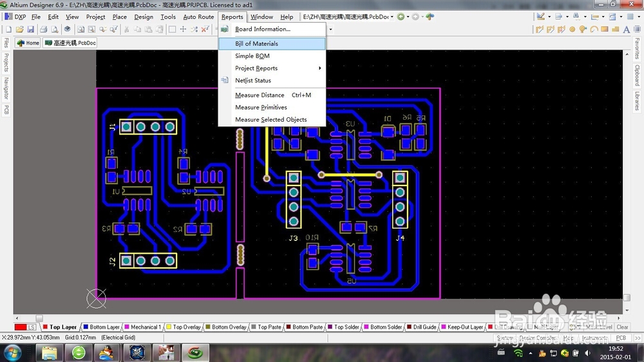Choose Measure Selected Objects
Image resolution: width=644 pixels, height=362 pixels.
pyautogui.click(x=272, y=120)
